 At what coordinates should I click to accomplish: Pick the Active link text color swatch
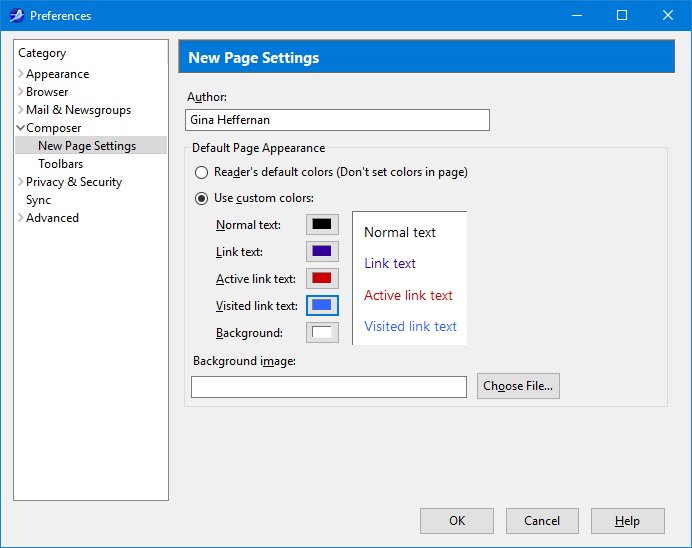click(x=322, y=278)
